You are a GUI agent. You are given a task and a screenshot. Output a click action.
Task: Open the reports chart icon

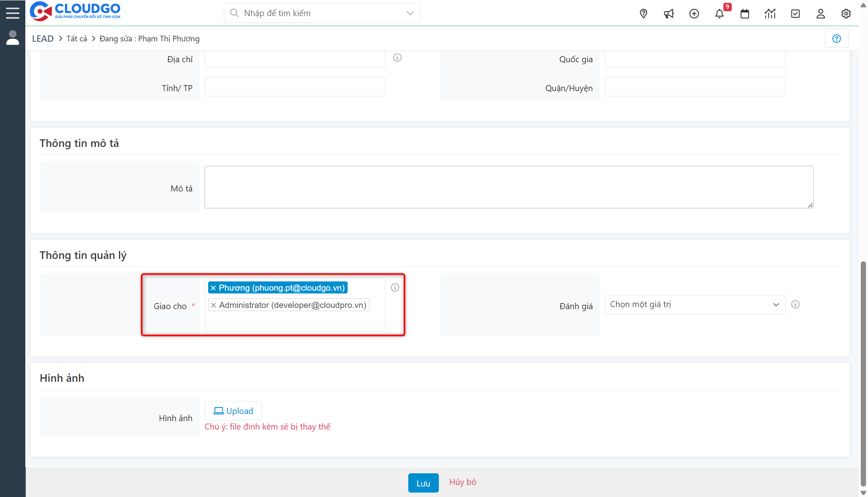click(770, 14)
